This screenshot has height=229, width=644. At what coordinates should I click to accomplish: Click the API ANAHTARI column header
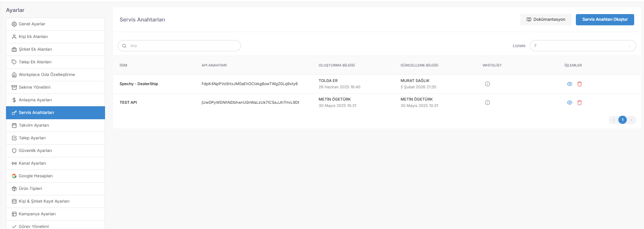pyautogui.click(x=214, y=65)
